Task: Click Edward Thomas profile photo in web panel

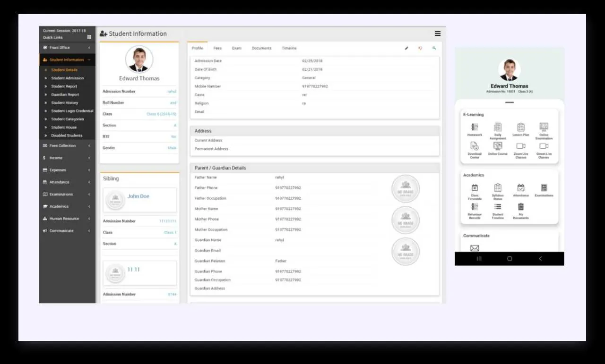Action: (x=139, y=59)
